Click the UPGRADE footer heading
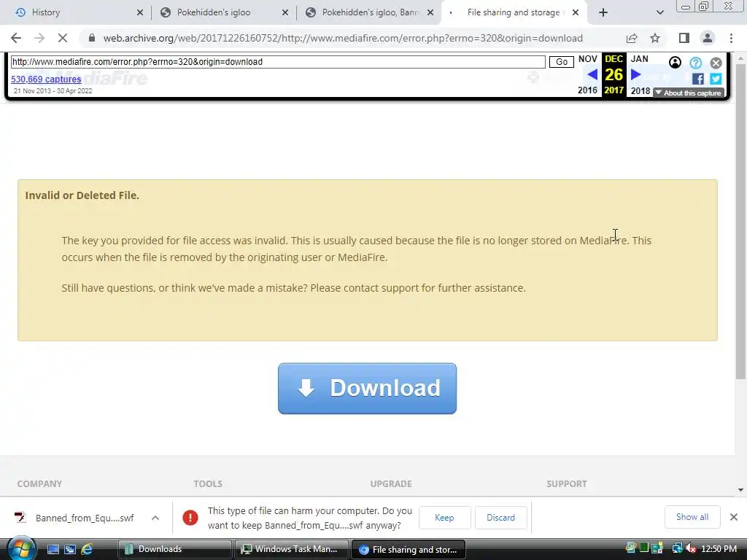Image resolution: width=747 pixels, height=560 pixels. tap(391, 484)
